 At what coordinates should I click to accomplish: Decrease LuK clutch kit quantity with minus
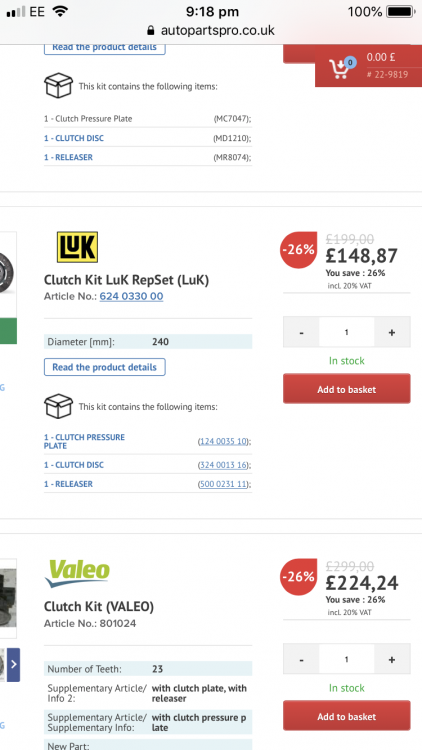(x=301, y=332)
